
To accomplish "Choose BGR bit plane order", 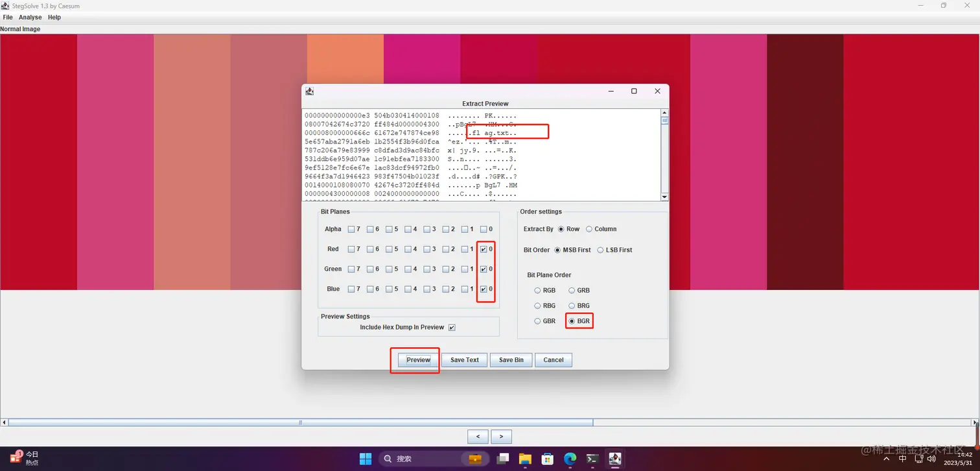I will pos(579,321).
